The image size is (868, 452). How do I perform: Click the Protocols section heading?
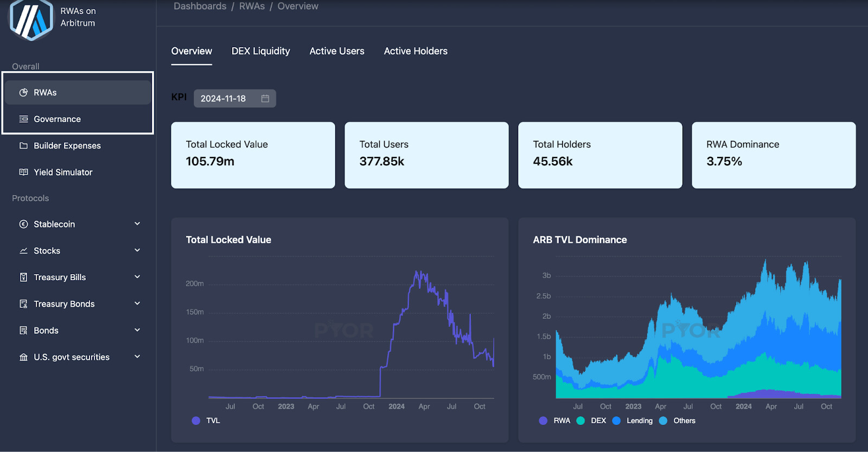pos(30,198)
